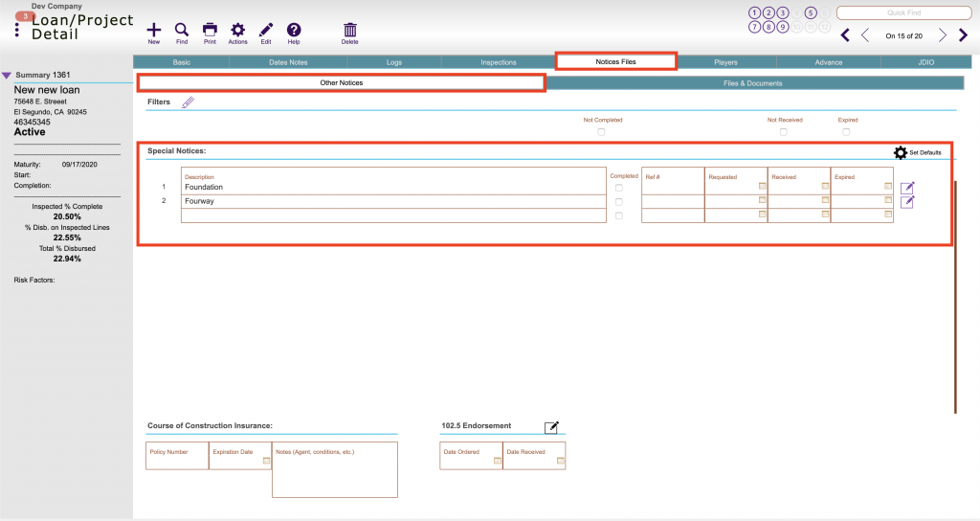
Task: Check the Not Completed filter checkbox
Action: click(601, 132)
